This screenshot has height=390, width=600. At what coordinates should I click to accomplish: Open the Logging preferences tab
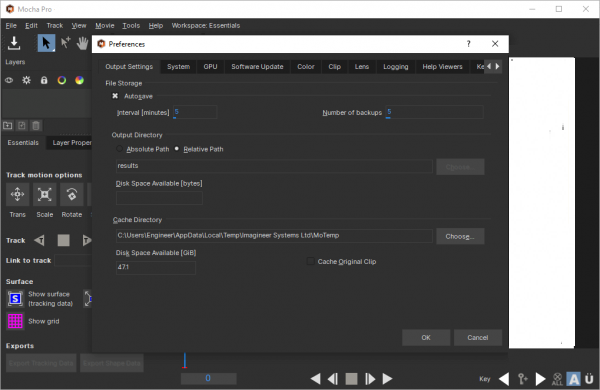(x=396, y=67)
